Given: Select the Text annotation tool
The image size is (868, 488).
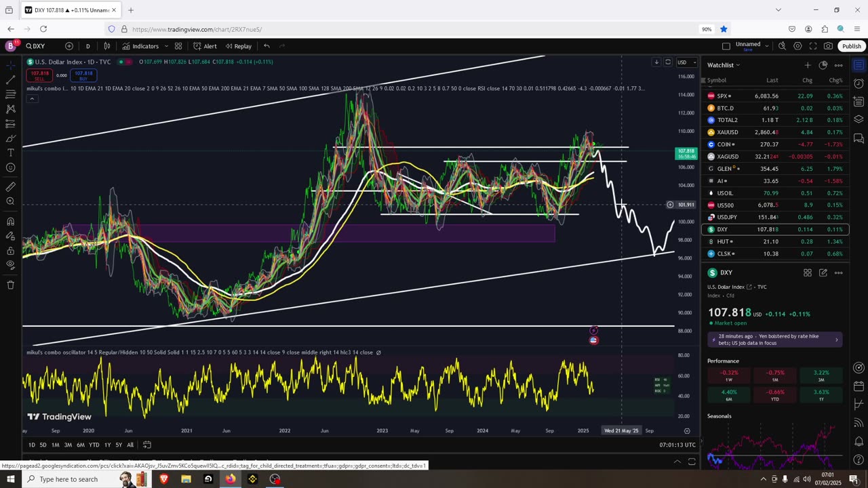Looking at the screenshot, I should 10,153.
